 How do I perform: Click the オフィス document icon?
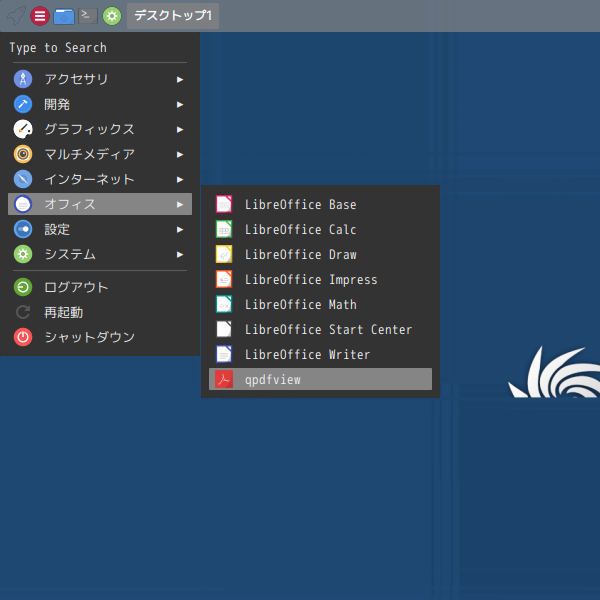(x=23, y=204)
